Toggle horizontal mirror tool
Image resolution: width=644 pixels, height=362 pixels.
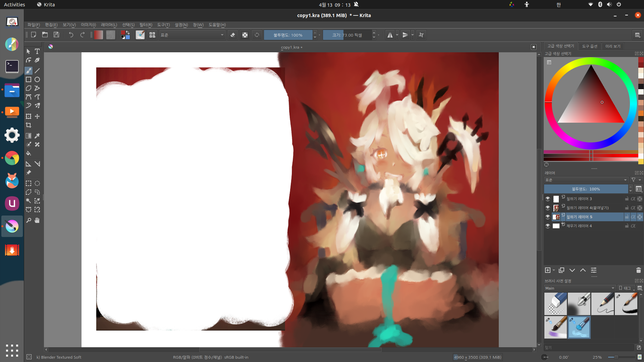(x=390, y=35)
